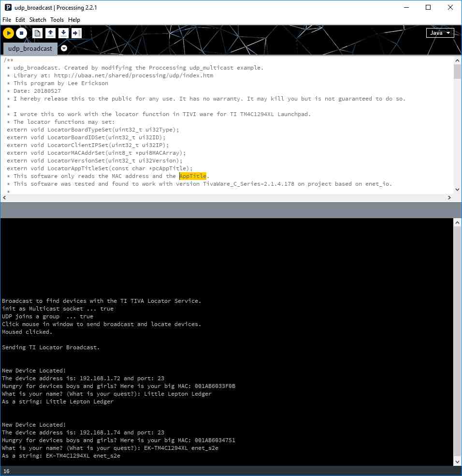462x476 pixels.
Task: Click the console scroll down arrow
Action: pos(457,462)
